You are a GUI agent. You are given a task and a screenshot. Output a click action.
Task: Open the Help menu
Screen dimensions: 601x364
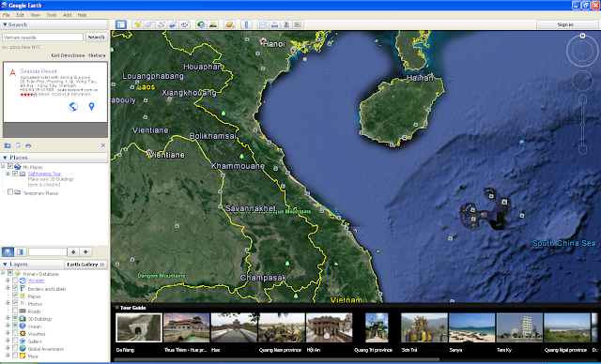[x=82, y=15]
